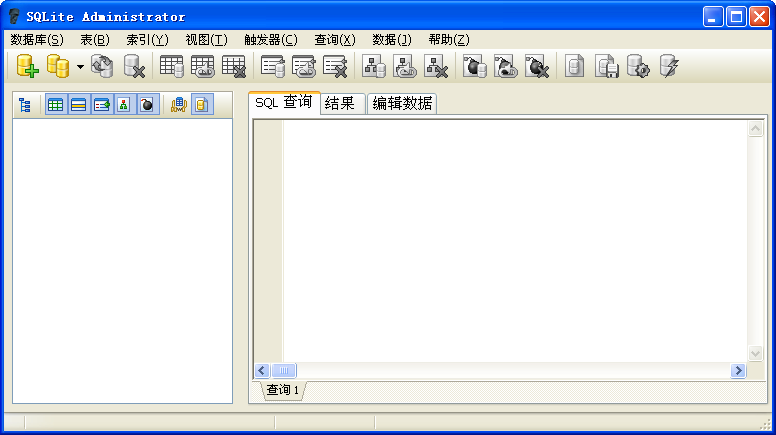Click the create trigger bomb icon

[475, 67]
